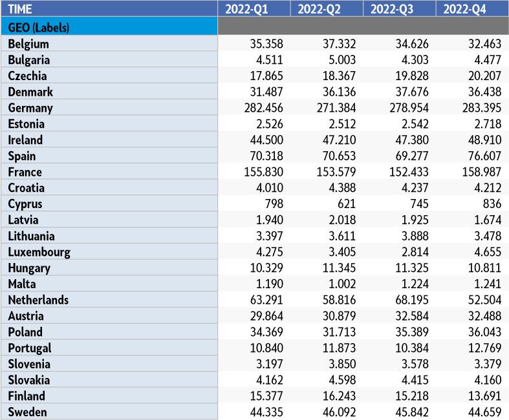Click the GEO (Labels) header cell

[x=109, y=27]
